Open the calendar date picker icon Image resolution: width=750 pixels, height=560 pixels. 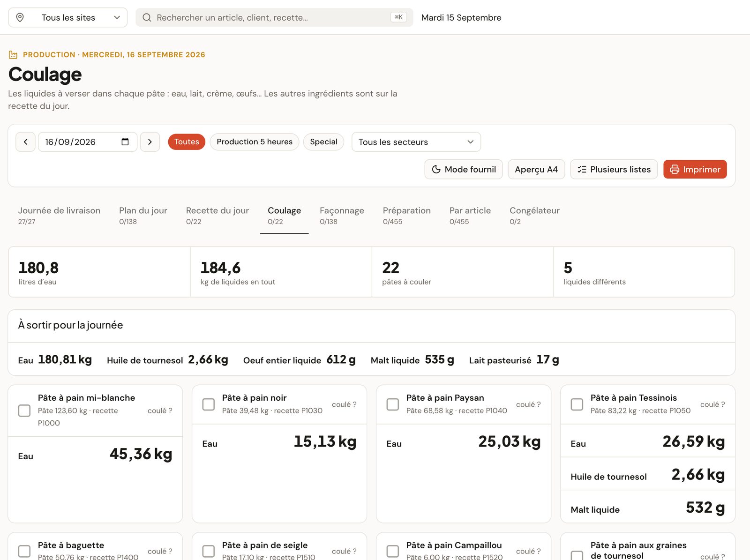coord(125,142)
